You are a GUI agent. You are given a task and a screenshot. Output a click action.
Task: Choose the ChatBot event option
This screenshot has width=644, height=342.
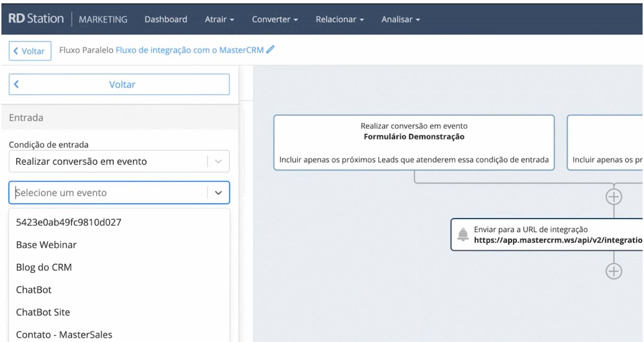tap(119, 290)
